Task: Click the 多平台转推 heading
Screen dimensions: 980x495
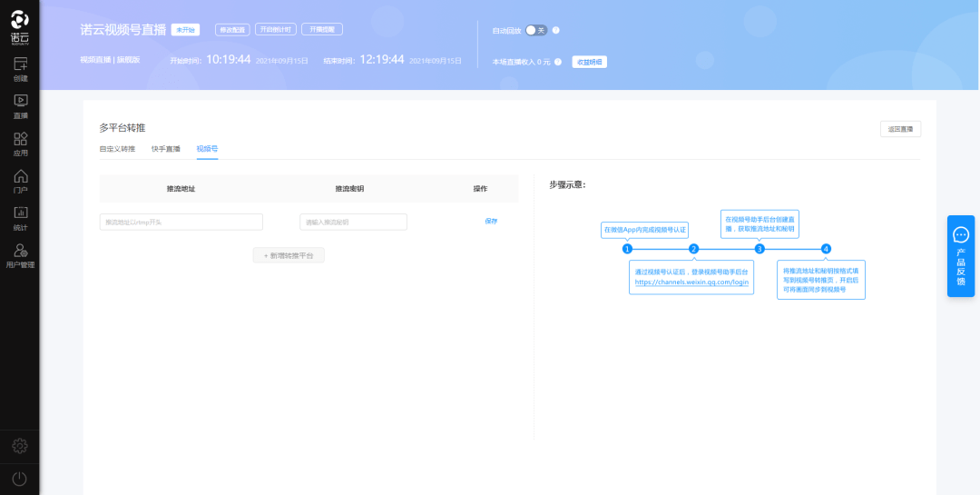Action: (122, 128)
